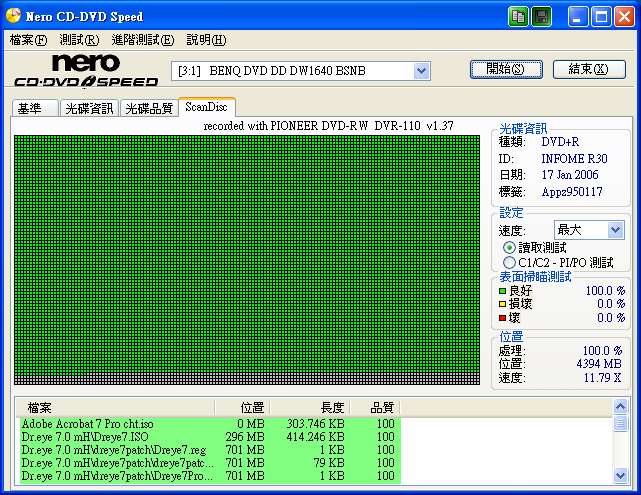Click the save floppy disk icon
This screenshot has height=495, width=641.
[542, 17]
